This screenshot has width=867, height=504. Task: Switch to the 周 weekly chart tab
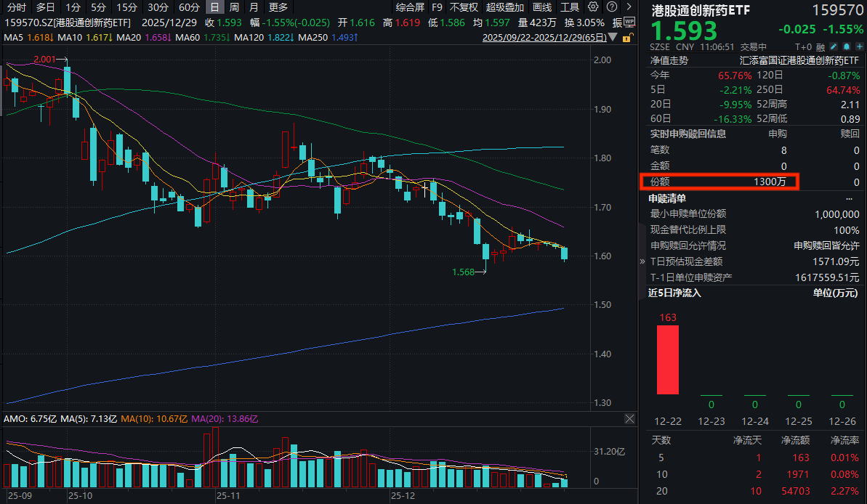tap(233, 7)
